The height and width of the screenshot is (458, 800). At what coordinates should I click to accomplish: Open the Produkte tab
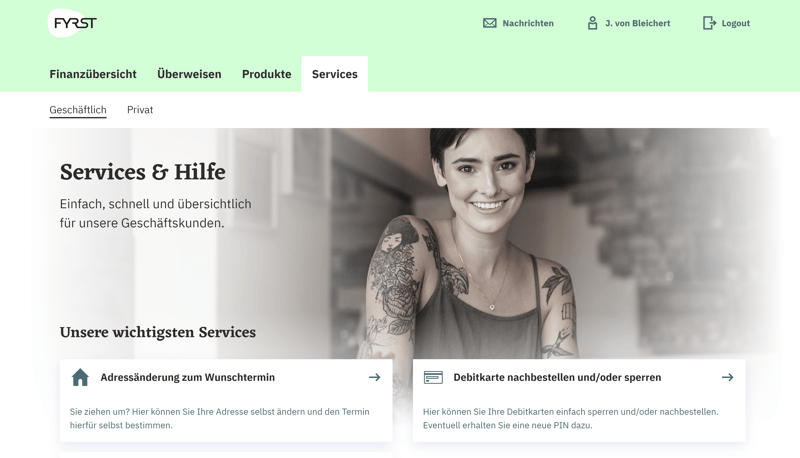click(x=266, y=74)
